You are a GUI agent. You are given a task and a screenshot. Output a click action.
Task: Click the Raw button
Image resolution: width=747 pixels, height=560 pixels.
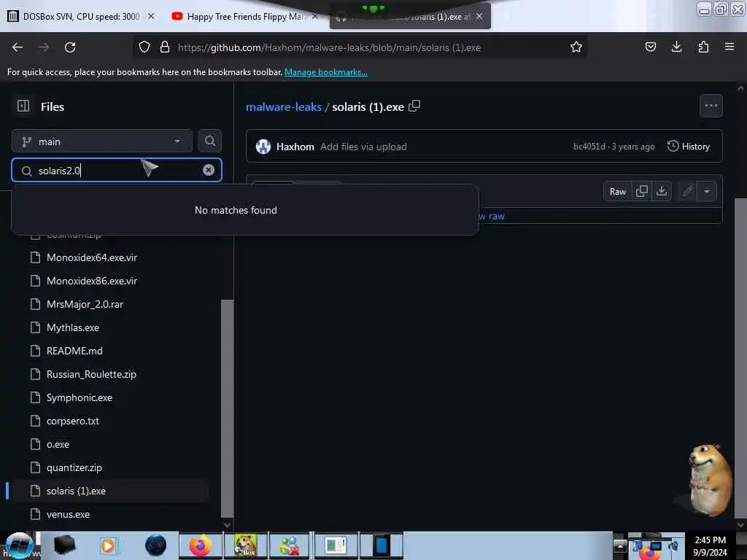pos(617,192)
